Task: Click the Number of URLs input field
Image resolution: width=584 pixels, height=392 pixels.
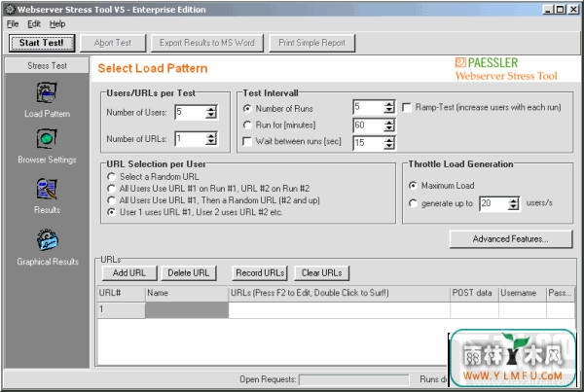Action: 191,139
